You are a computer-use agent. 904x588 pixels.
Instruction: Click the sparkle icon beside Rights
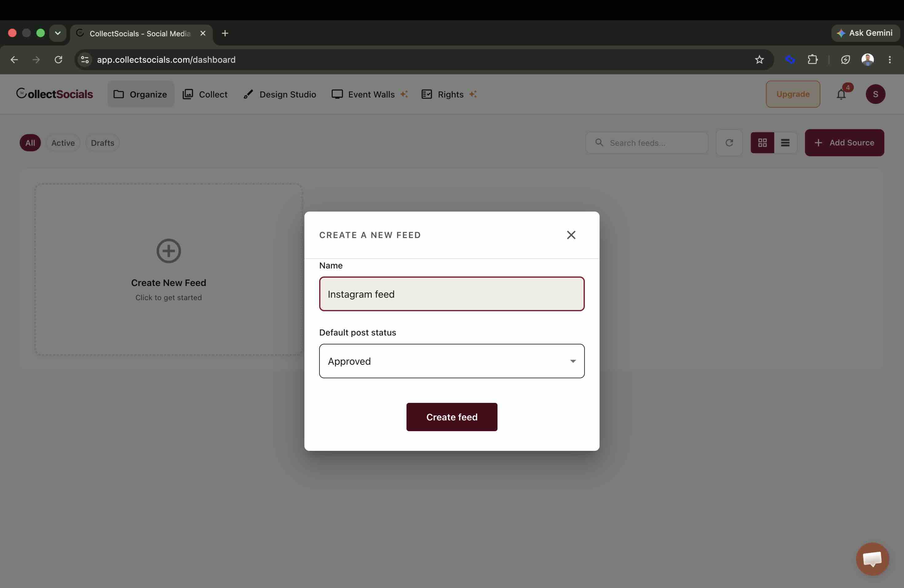pos(473,94)
